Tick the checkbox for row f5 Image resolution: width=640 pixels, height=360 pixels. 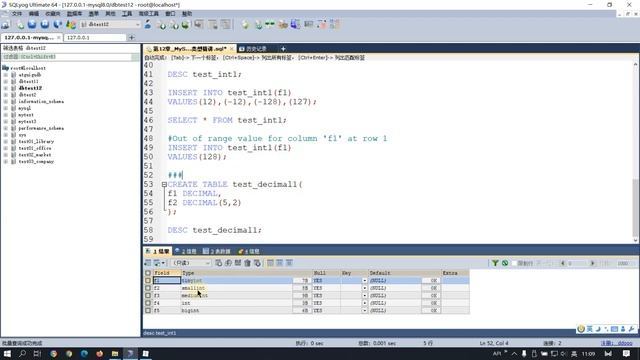148,311
